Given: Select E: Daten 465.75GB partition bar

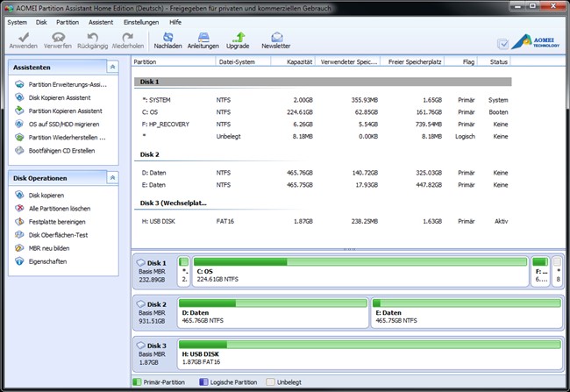Looking at the screenshot, I should coord(467,313).
